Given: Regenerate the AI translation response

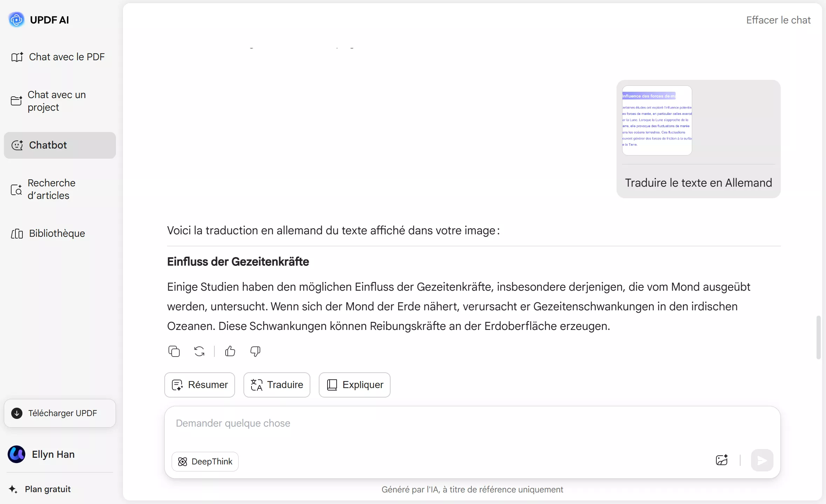Looking at the screenshot, I should pos(199,351).
